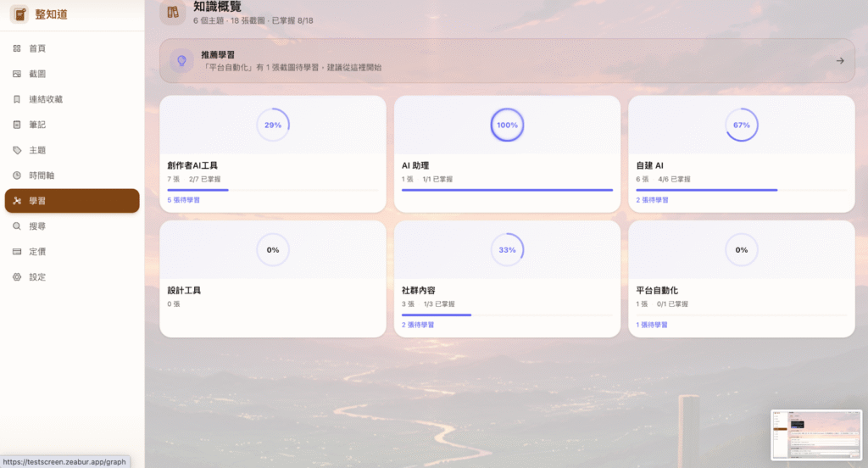Click the book icon next to 知識概覽

pyautogui.click(x=173, y=12)
